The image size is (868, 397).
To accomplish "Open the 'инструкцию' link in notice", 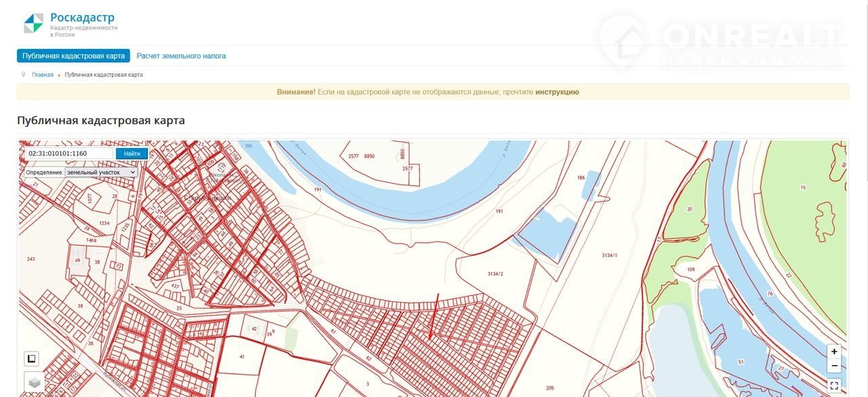I will click(x=557, y=92).
